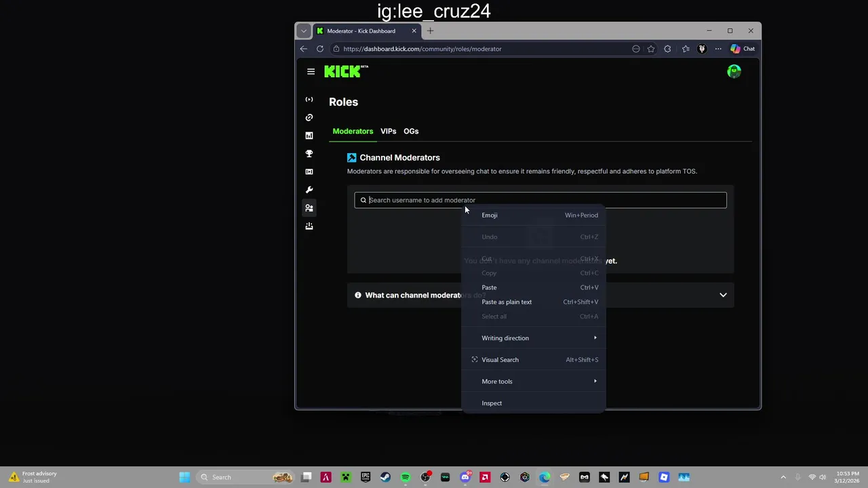Open the community users sidebar icon

tap(309, 208)
